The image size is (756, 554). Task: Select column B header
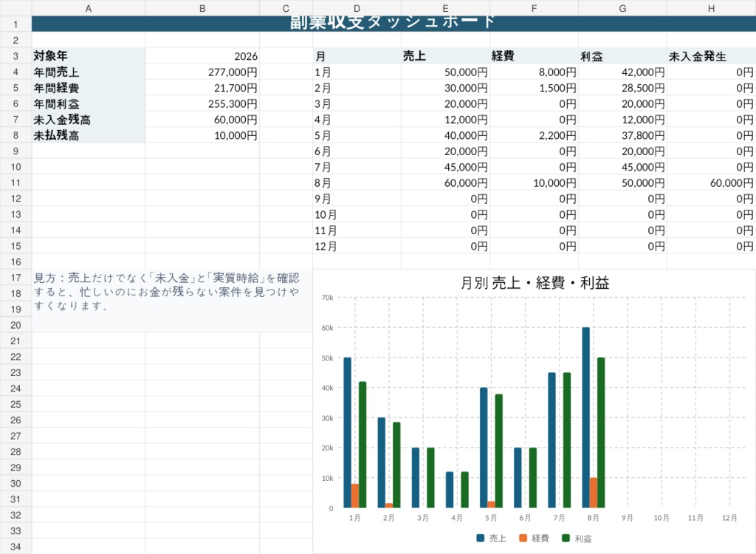[202, 8]
